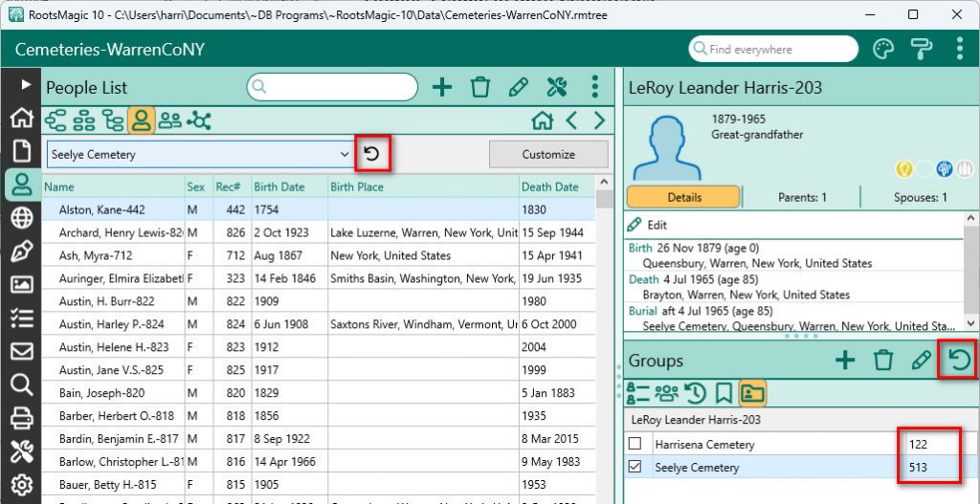Switch to Pedigree view icon
980x504 pixels.
point(55,120)
